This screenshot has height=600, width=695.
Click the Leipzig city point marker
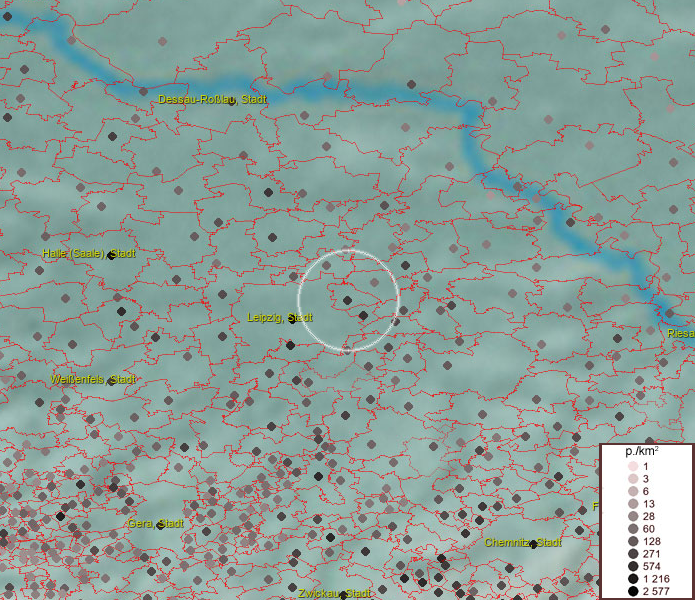tap(292, 319)
